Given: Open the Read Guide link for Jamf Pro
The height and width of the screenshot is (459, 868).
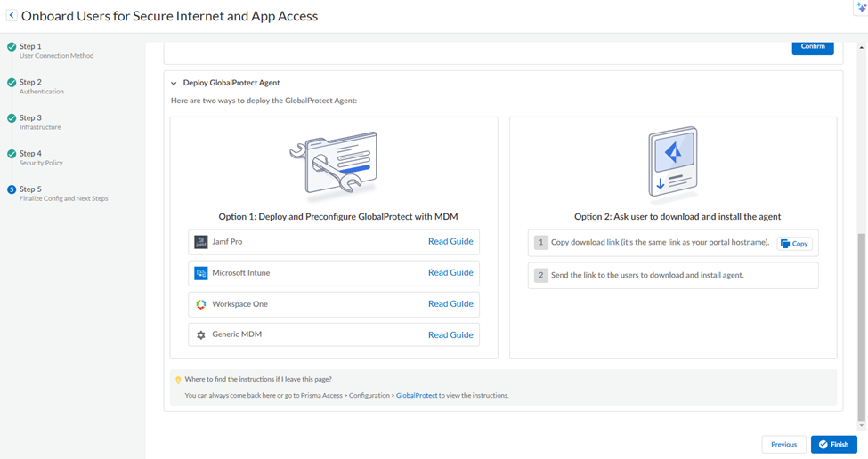Looking at the screenshot, I should [450, 241].
